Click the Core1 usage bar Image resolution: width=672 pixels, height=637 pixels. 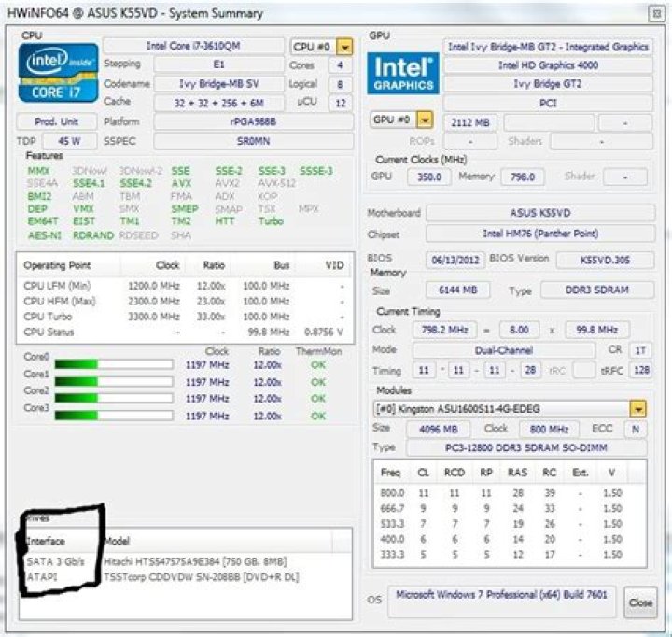coord(114,382)
